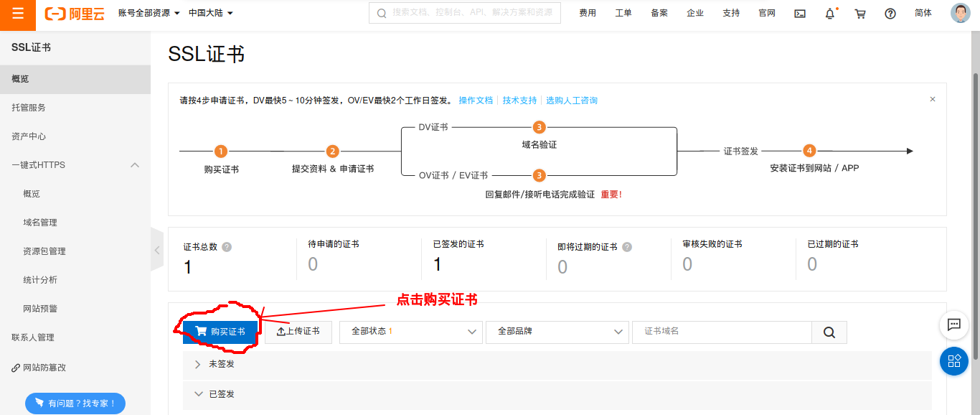This screenshot has height=415, width=980.
Task: Click help icon beside 即将过期的证书
Action: pos(627,247)
